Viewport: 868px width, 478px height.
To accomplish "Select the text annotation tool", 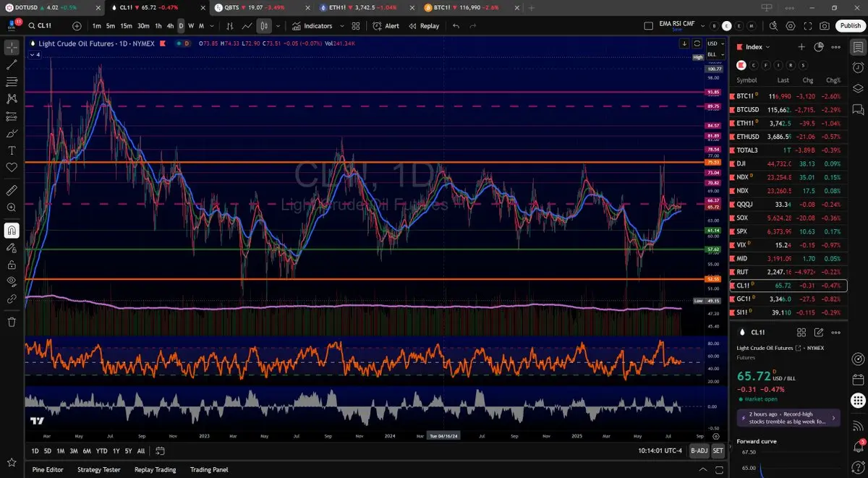I will coord(12,150).
